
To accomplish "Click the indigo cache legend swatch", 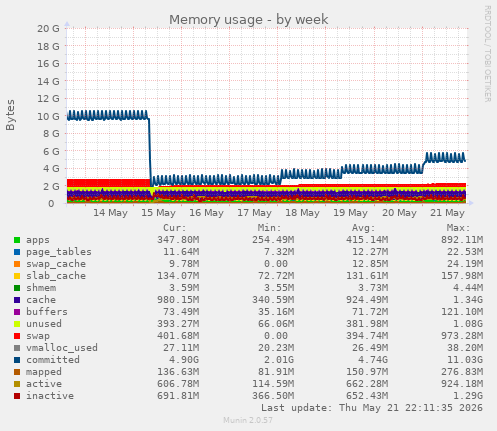I will click(17, 300).
